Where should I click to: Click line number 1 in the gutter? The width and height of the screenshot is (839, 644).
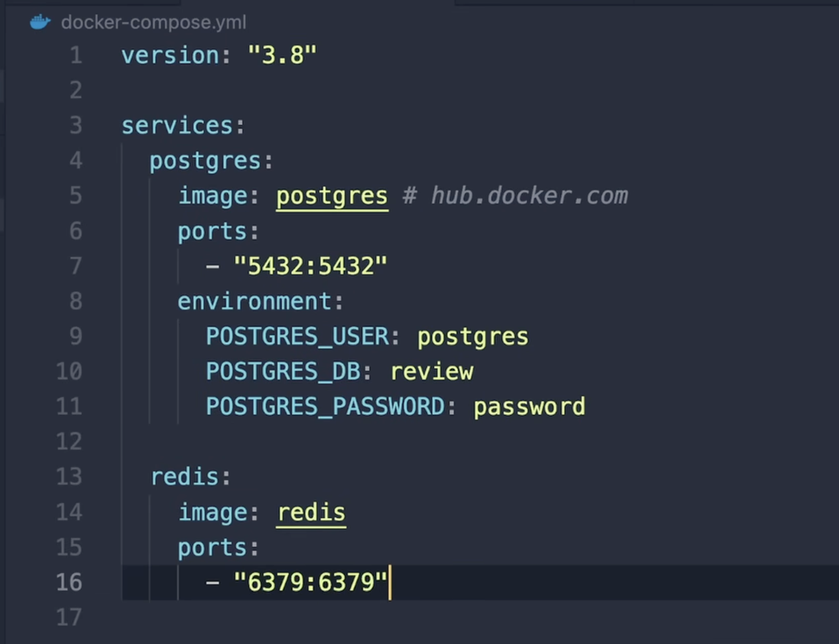click(75, 55)
